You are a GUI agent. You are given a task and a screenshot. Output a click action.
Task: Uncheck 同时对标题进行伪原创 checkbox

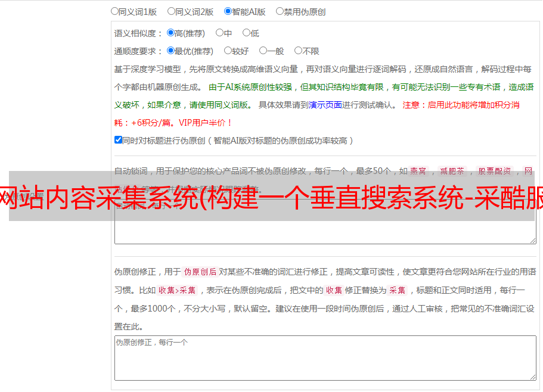coord(118,140)
